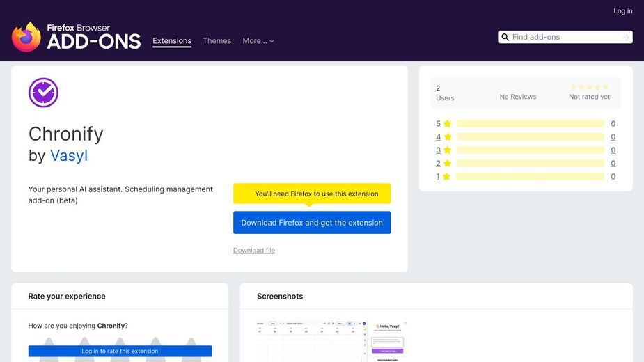Click the Download file link
Screen dimensions: 644x362
[x=254, y=250]
